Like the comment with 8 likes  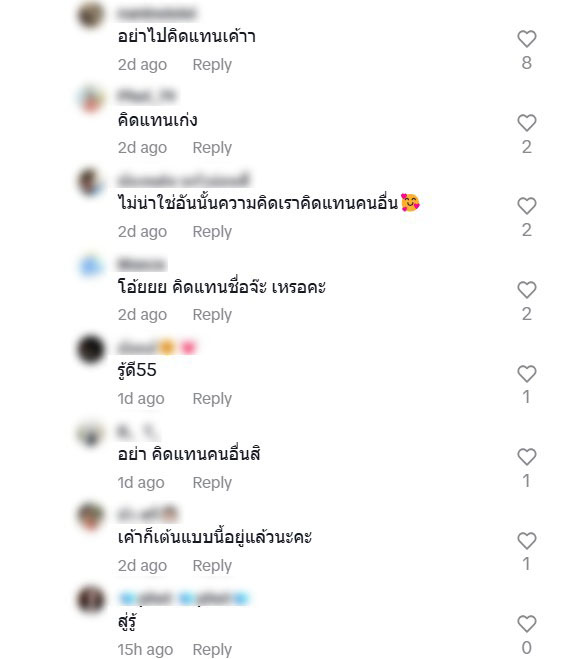(x=526, y=39)
